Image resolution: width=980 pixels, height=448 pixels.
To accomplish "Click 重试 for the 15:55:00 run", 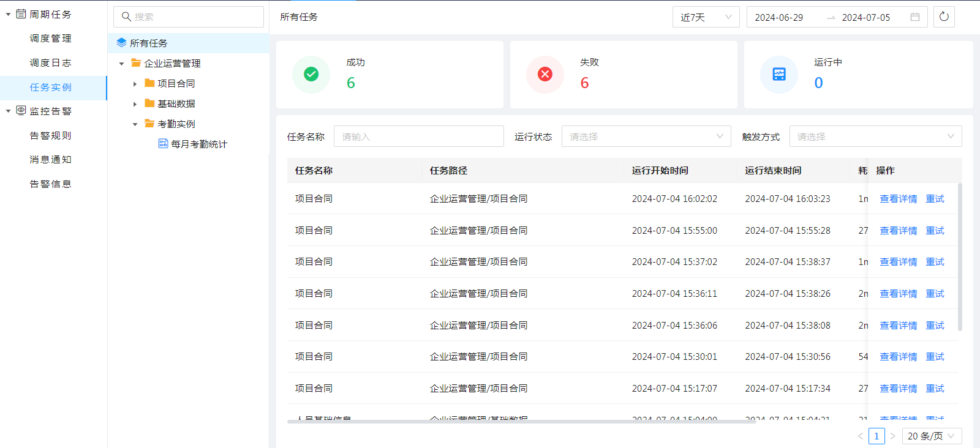I will 935,231.
